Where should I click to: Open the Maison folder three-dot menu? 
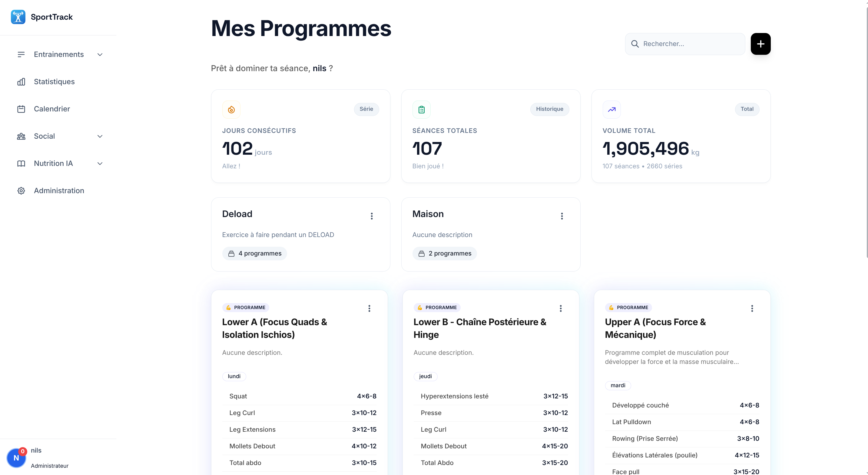point(562,216)
